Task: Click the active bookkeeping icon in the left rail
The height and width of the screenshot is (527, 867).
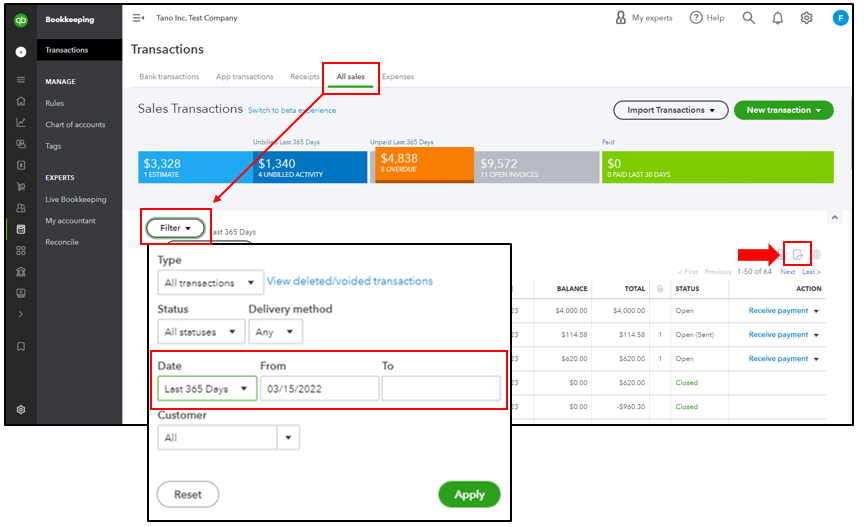Action: 21,229
